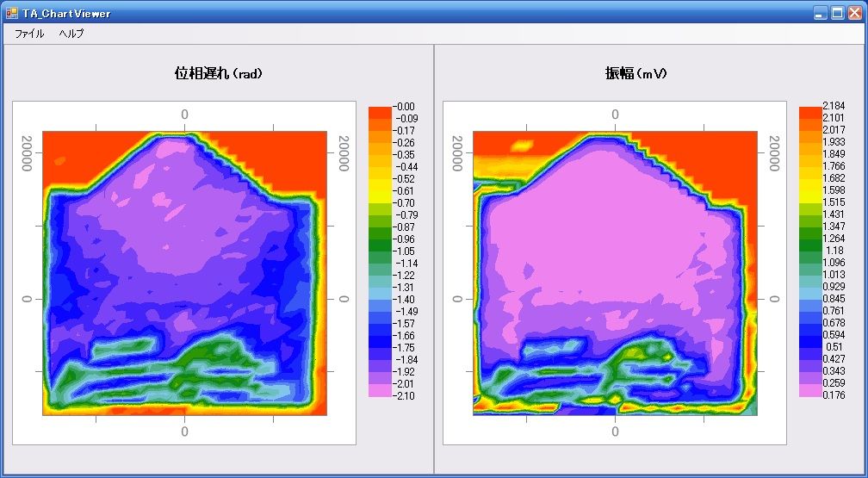This screenshot has height=478, width=868.
Task: Click the 0.678 legend value
Action: pyautogui.click(x=834, y=323)
